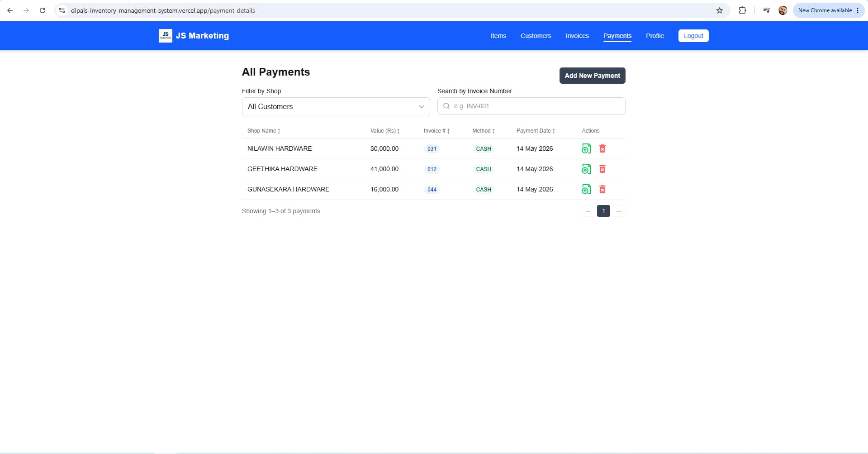The width and height of the screenshot is (868, 454).
Task: Sort by Invoice # column
Action: 436,131
